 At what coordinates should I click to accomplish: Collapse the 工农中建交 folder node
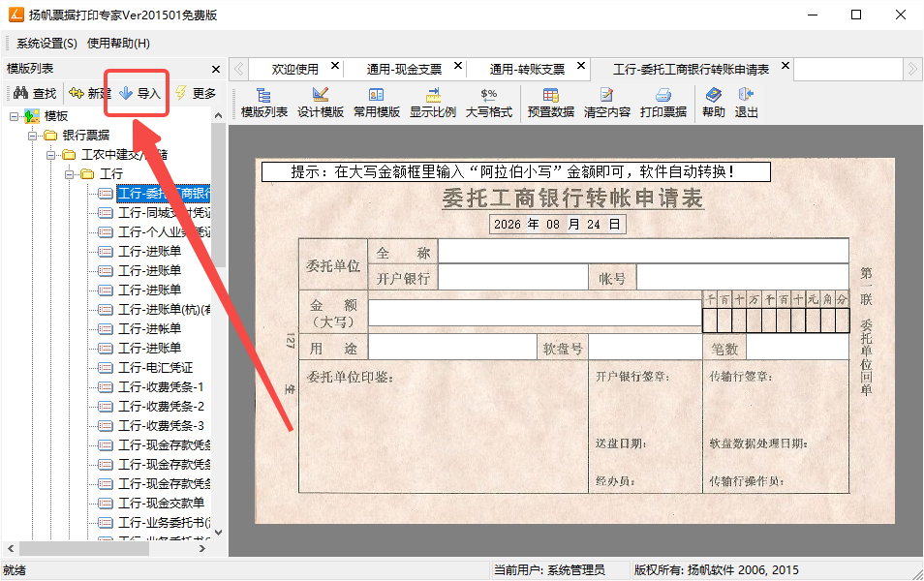coord(51,155)
